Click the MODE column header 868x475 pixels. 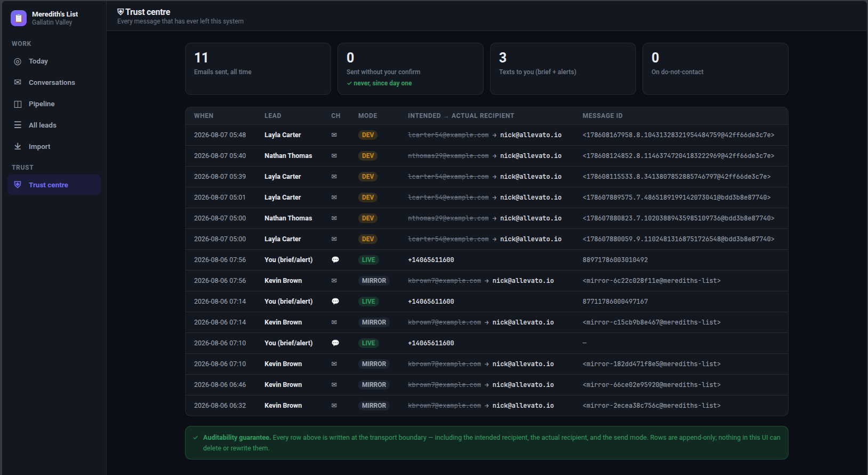(x=368, y=116)
